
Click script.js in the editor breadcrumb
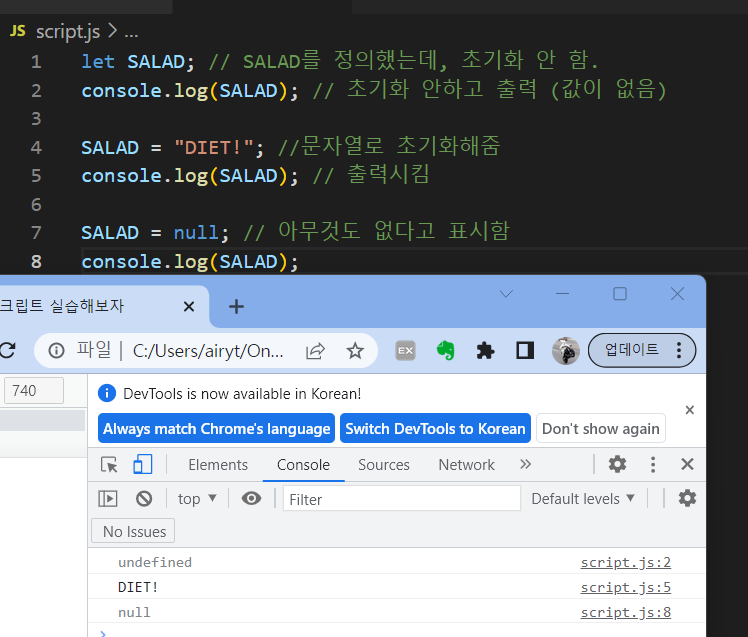pos(68,32)
